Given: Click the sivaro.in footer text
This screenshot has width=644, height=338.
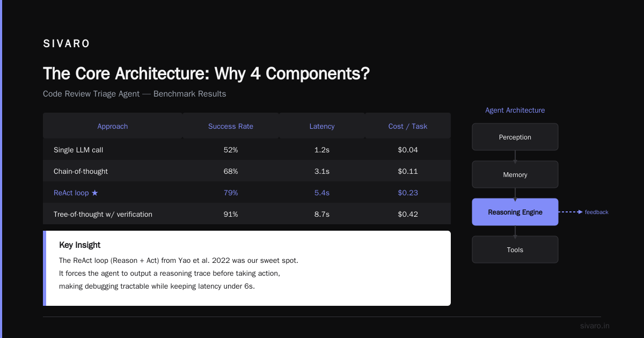Looking at the screenshot, I should (595, 326).
